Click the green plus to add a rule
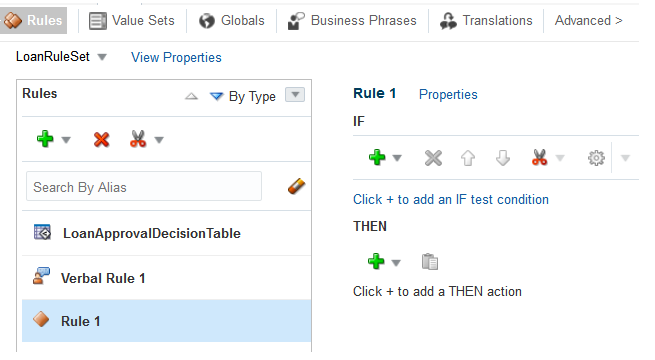Screen dimensions: 655x360 tap(45, 139)
